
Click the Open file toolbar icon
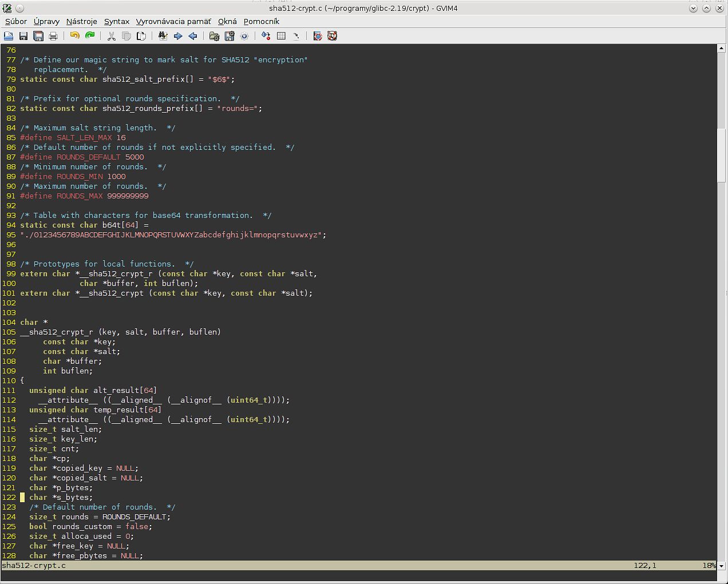9,36
